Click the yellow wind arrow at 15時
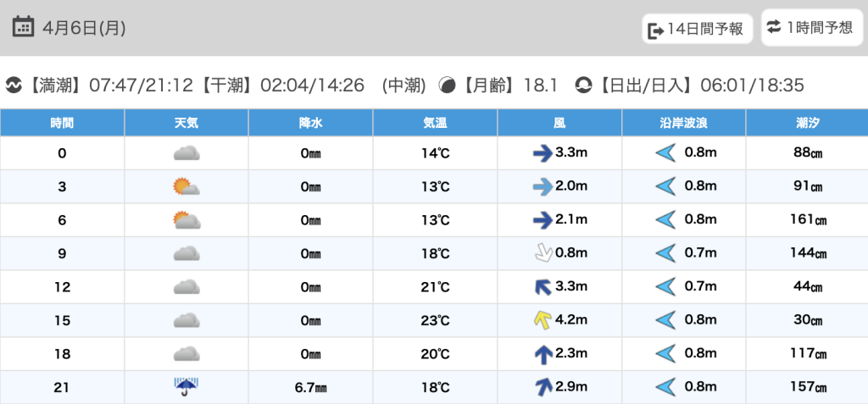Screen dimensions: 868x404 click(542, 320)
